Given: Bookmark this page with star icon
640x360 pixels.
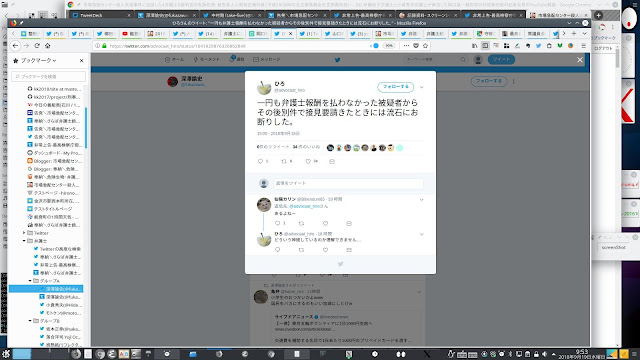Looking at the screenshot, I should click(x=425, y=46).
